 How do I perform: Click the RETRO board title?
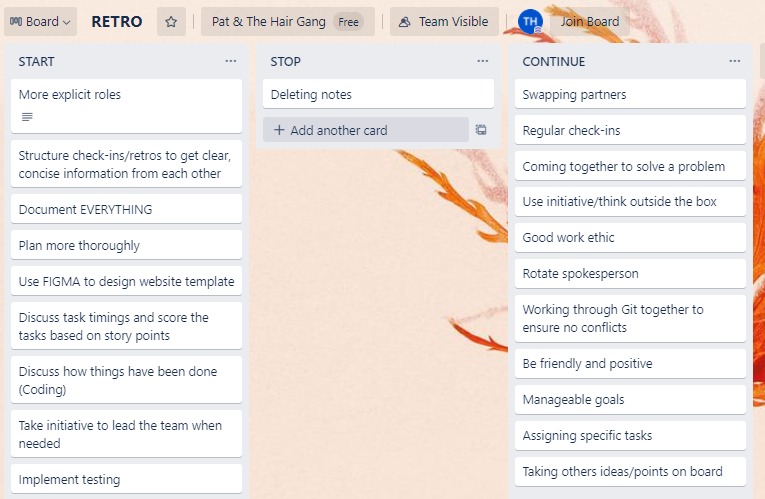tap(117, 21)
